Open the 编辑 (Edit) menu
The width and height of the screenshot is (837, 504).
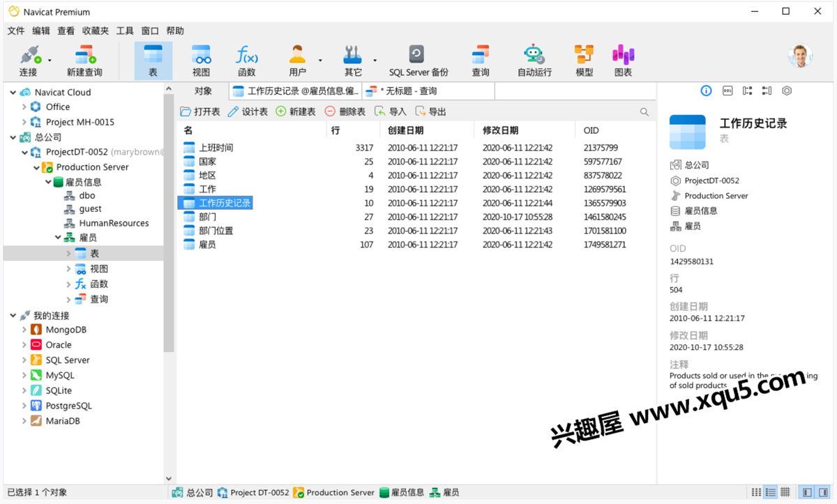(41, 31)
